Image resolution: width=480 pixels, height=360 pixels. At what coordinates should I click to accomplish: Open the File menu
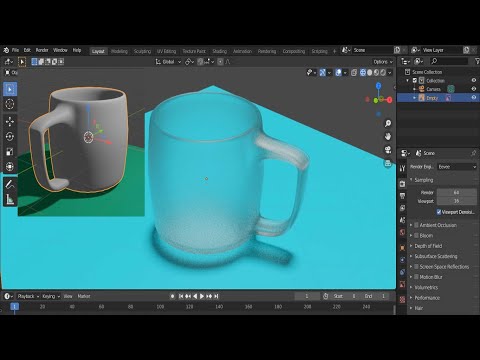[x=15, y=50]
